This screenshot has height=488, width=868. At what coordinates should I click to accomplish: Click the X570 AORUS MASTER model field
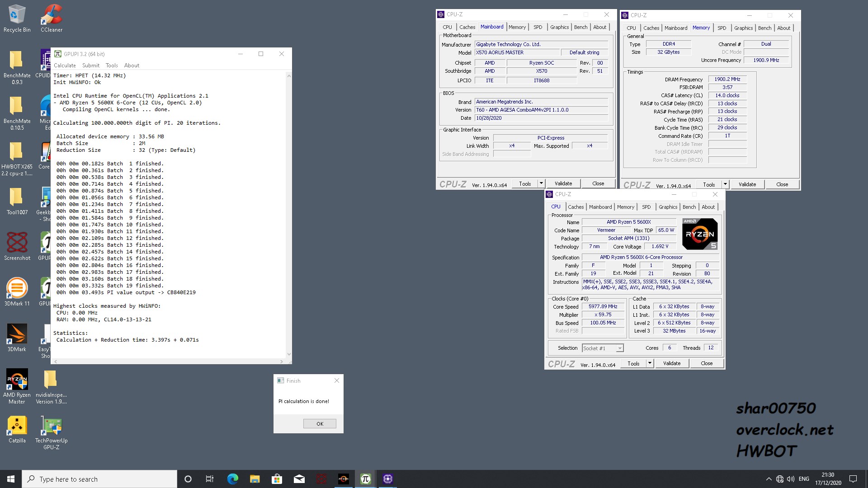click(x=518, y=52)
